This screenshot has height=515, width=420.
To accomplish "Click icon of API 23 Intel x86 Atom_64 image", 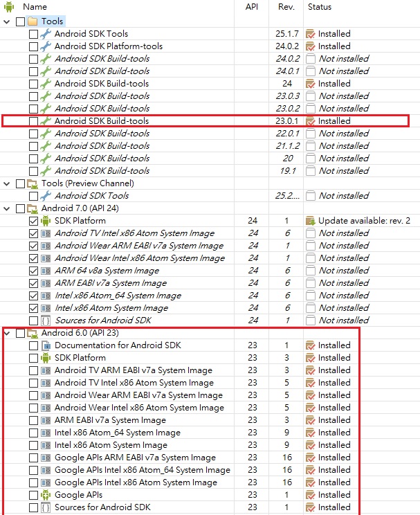I will click(46, 433).
